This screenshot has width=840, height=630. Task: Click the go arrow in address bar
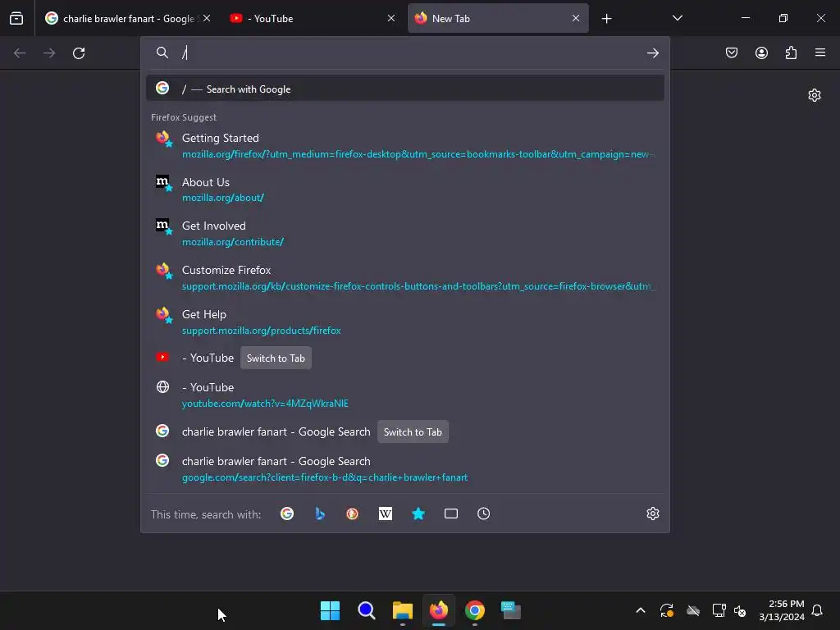(652, 53)
